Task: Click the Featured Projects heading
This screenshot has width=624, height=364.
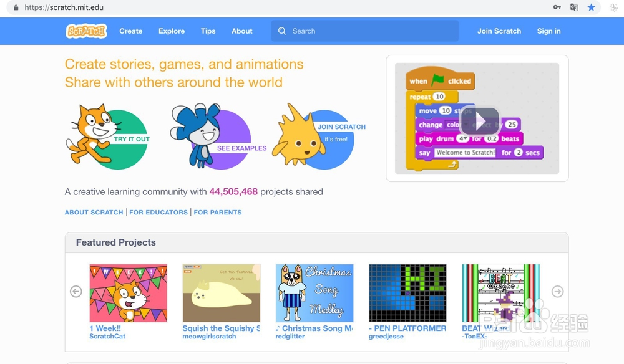Action: point(116,242)
